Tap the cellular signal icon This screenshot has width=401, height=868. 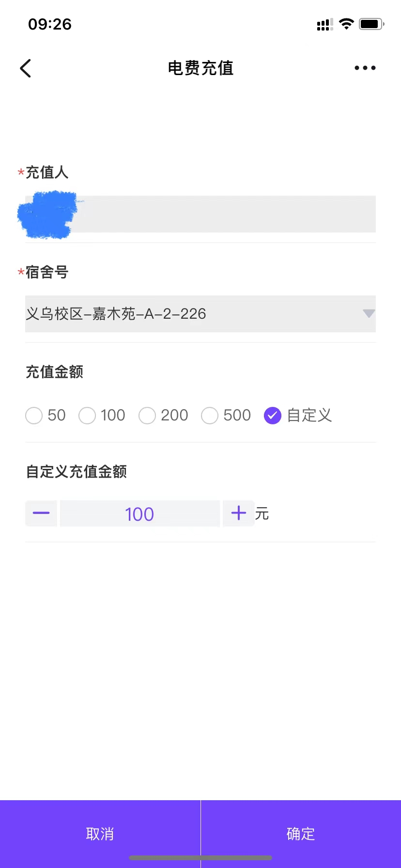[x=324, y=24]
